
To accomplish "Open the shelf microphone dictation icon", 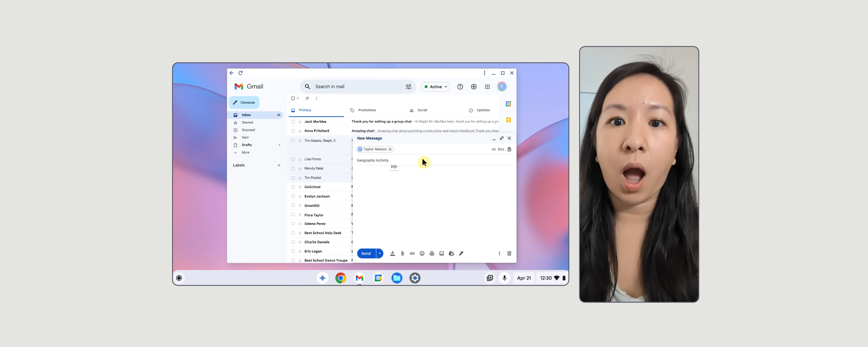I will tap(504, 278).
